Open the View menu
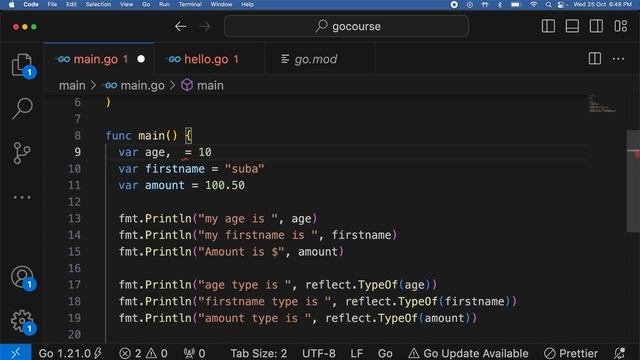This screenshot has height=360, width=640. (126, 4)
